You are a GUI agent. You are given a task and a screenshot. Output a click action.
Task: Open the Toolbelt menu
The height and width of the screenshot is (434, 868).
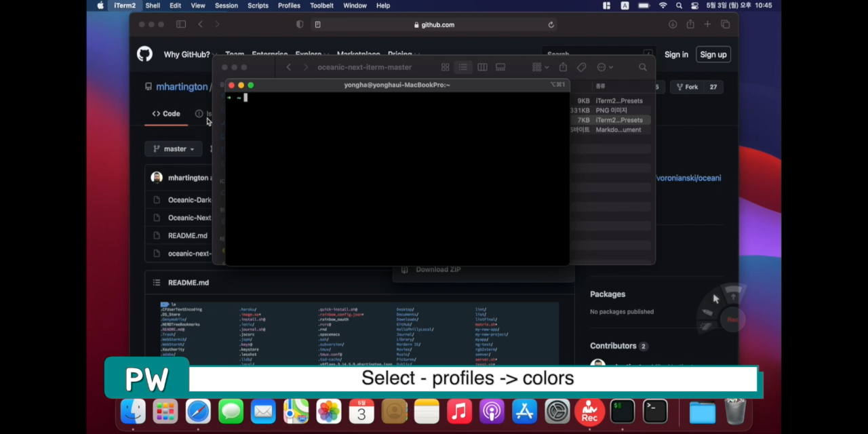[x=321, y=5]
